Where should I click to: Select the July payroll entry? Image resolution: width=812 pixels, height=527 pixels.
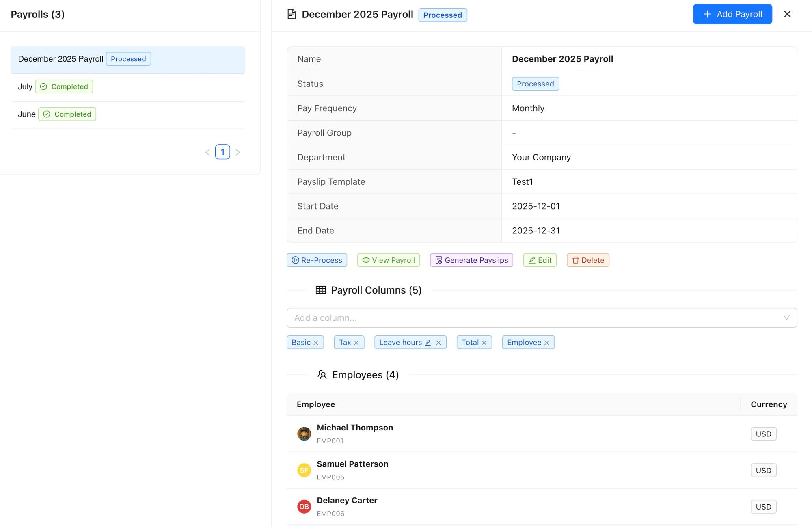pyautogui.click(x=25, y=86)
